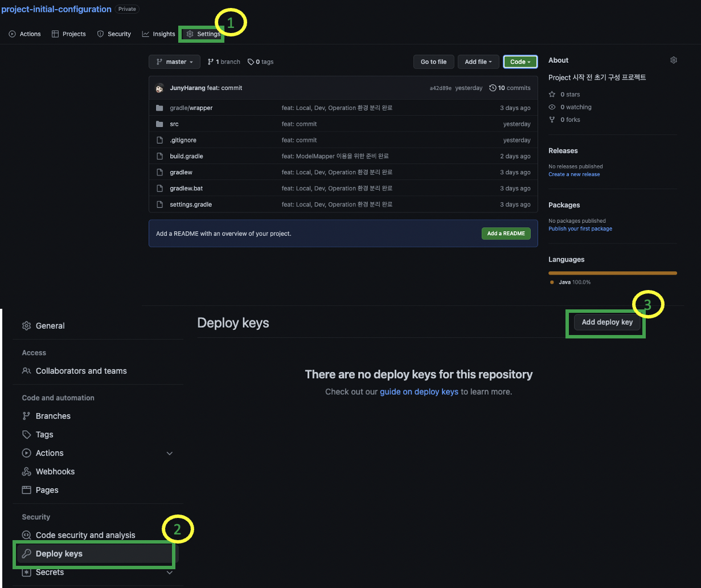Image resolution: width=701 pixels, height=588 pixels.
Task: Click commit hash a42d89e
Action: click(x=441, y=88)
